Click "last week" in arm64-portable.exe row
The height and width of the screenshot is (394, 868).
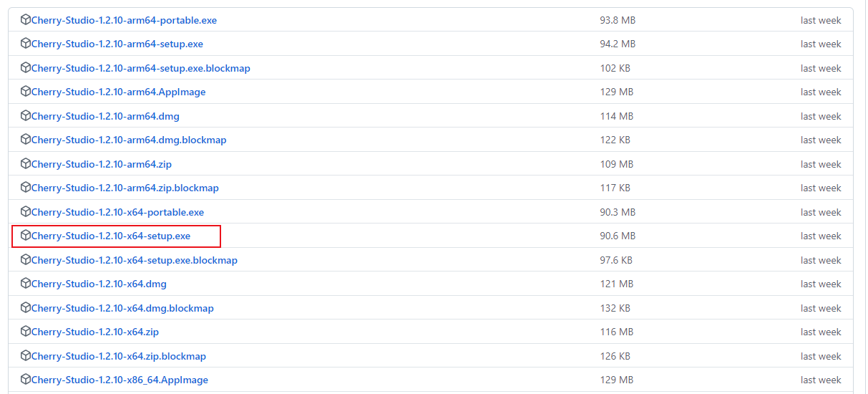pos(821,20)
